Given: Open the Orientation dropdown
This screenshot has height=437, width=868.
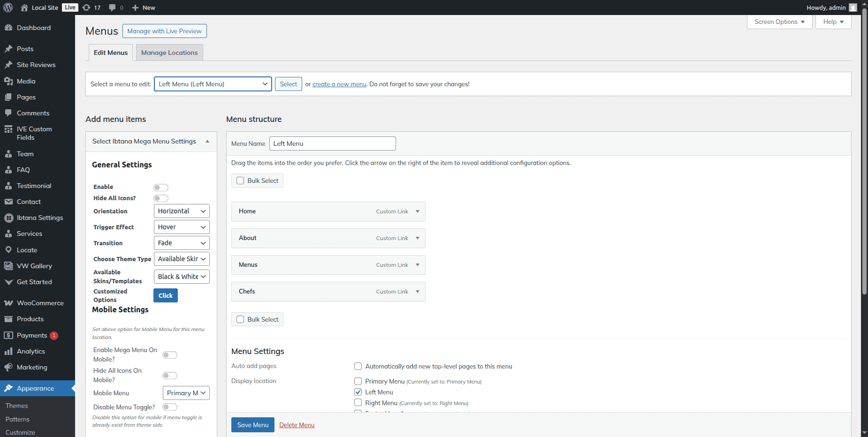Looking at the screenshot, I should pos(181,211).
